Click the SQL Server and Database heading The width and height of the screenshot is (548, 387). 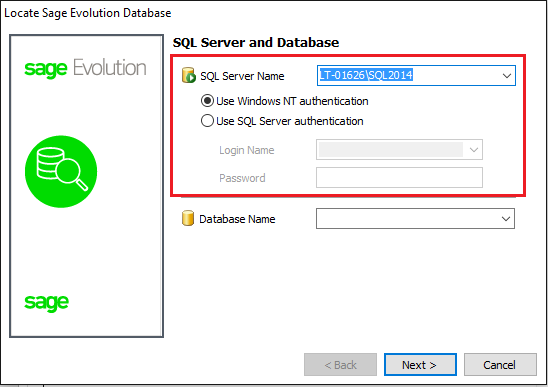pos(256,43)
